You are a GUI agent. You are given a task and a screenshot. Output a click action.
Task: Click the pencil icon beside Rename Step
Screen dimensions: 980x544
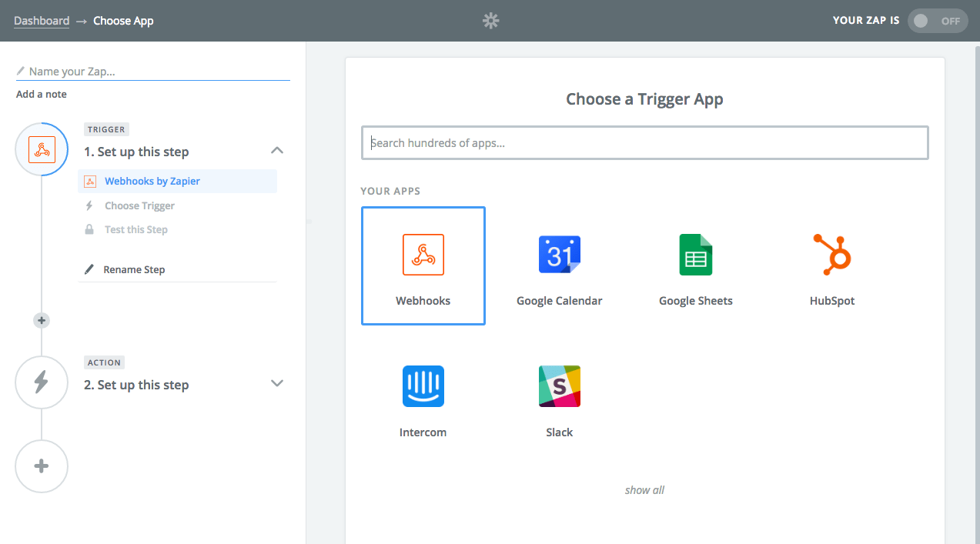89,269
